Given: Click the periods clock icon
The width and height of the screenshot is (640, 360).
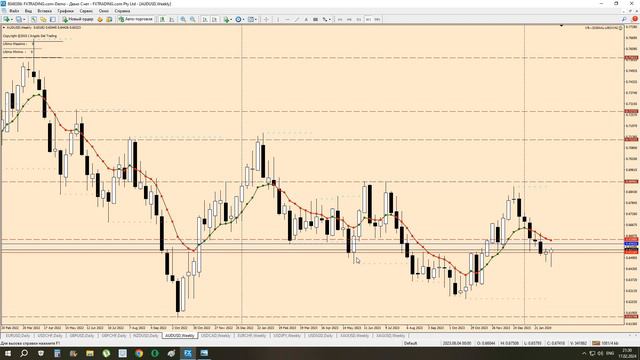Looking at the screenshot, I should [x=238, y=19].
